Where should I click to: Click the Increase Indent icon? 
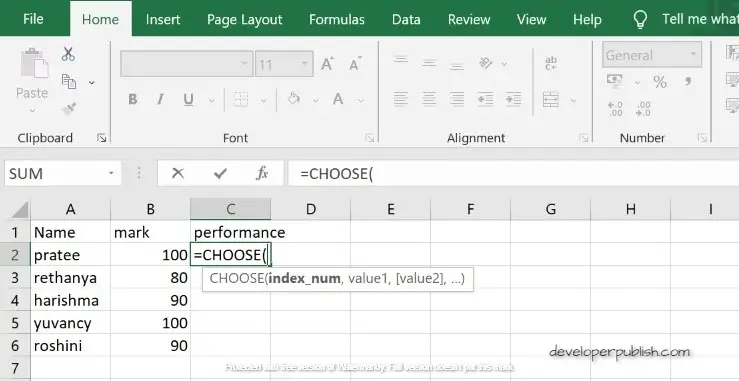[513, 99]
